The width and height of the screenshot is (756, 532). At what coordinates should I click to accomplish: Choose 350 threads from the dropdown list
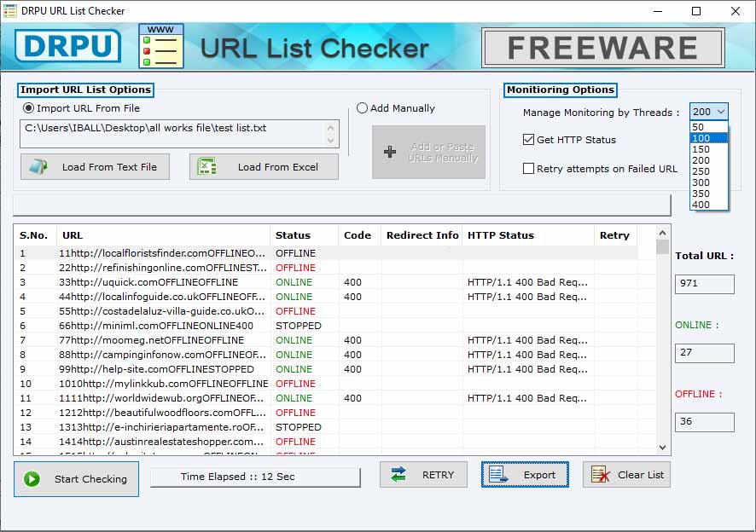tap(708, 194)
